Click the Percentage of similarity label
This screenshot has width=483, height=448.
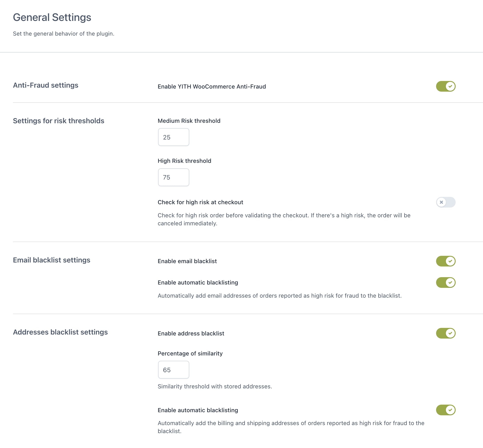(x=190, y=353)
